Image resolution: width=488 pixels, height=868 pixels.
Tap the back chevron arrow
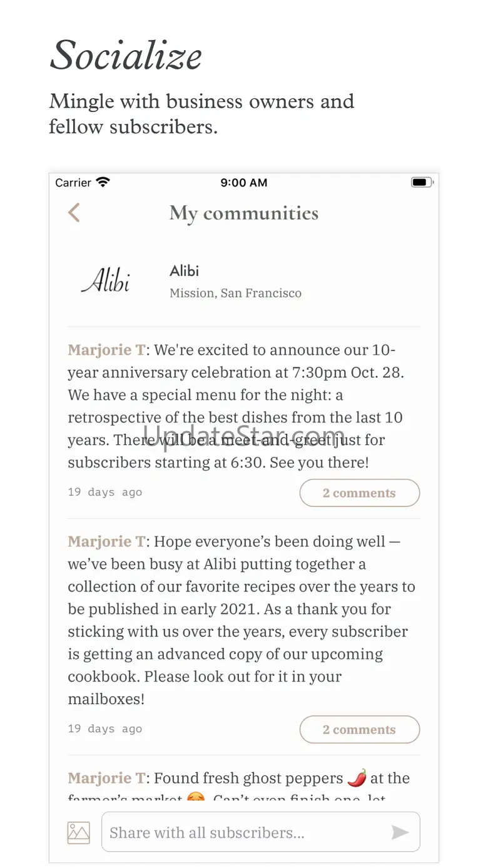coord(74,213)
